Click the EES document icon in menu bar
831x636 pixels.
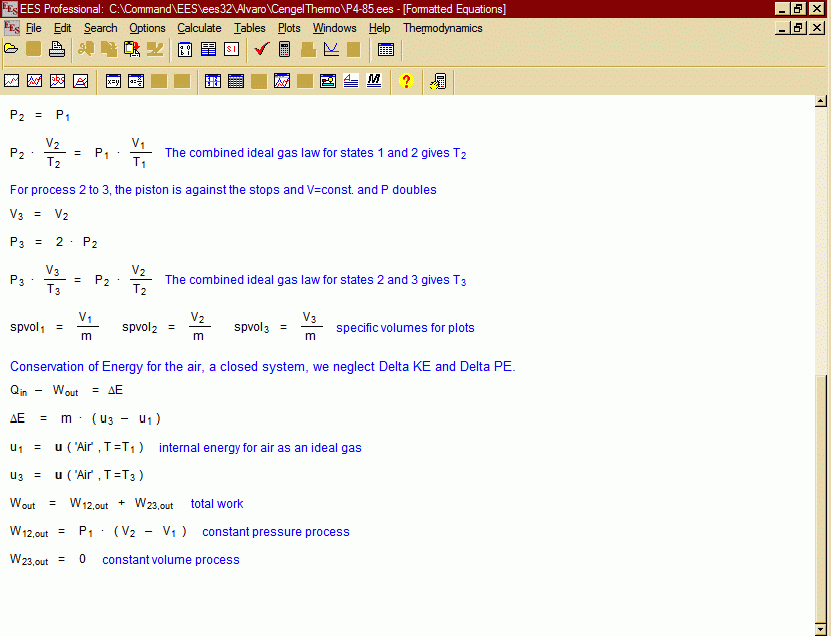point(11,28)
